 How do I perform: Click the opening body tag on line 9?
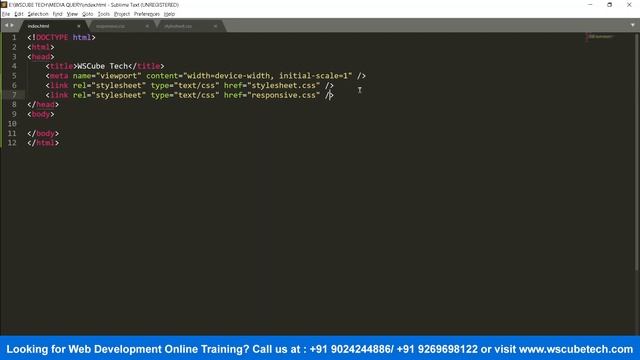pyautogui.click(x=41, y=114)
